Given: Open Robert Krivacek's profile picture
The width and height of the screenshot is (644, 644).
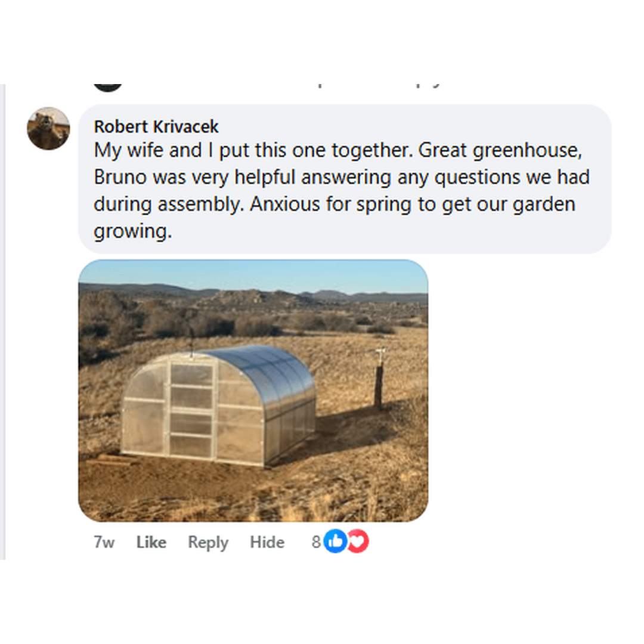Looking at the screenshot, I should tap(48, 129).
